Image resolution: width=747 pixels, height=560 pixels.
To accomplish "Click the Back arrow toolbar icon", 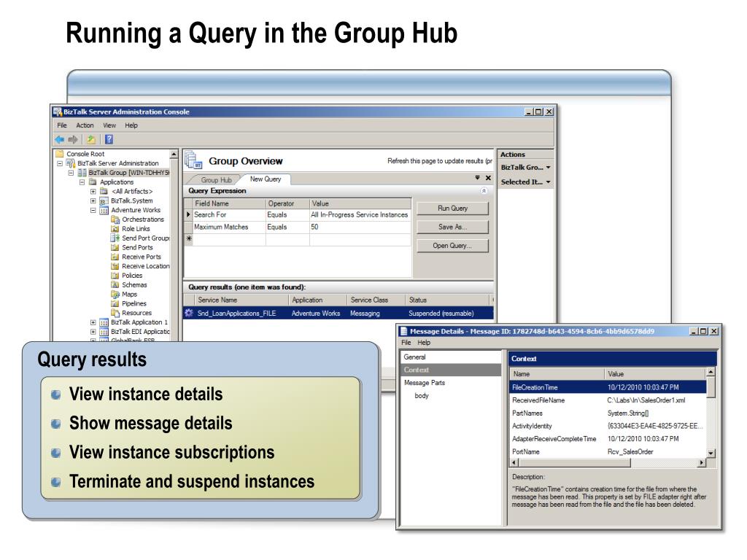I will [59, 139].
